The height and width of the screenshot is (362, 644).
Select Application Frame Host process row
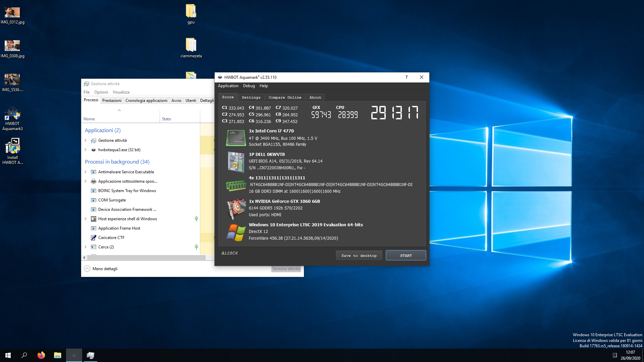pyautogui.click(x=141, y=228)
